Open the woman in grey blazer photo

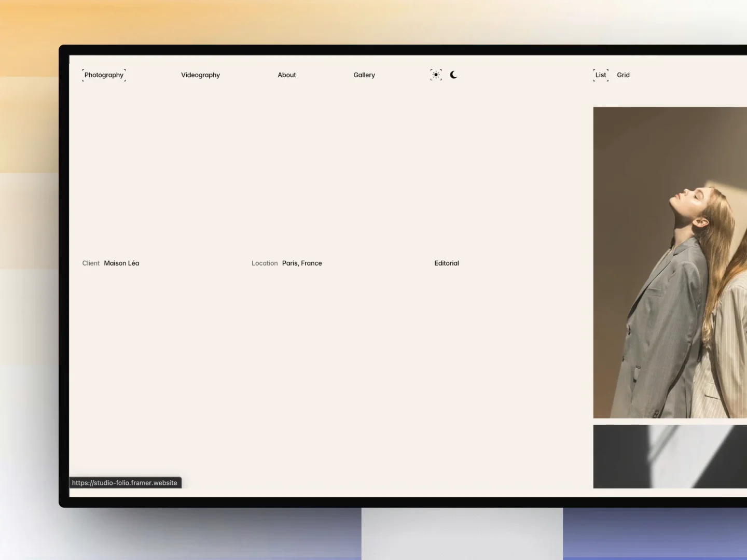tap(670, 262)
